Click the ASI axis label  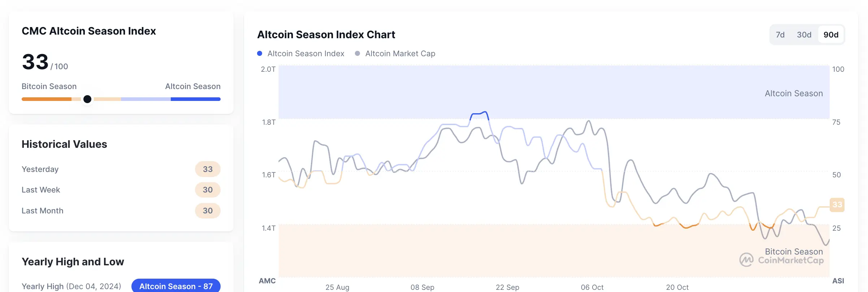tap(839, 281)
